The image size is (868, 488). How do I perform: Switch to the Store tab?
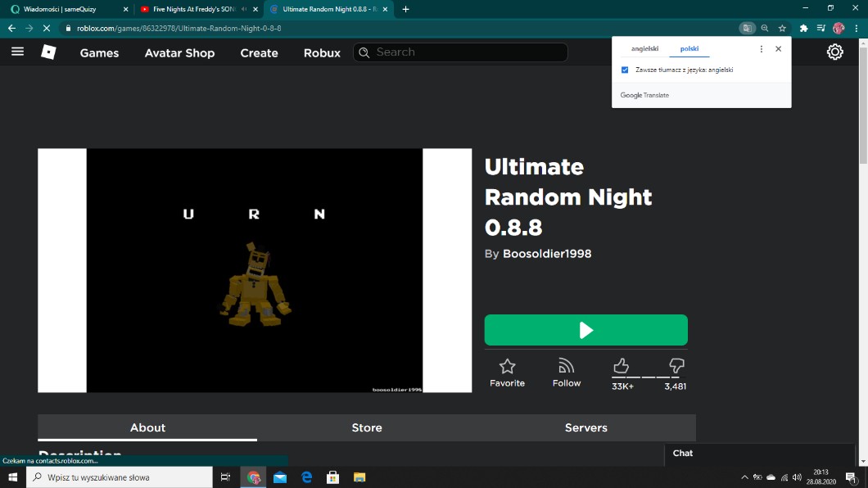[x=367, y=427]
